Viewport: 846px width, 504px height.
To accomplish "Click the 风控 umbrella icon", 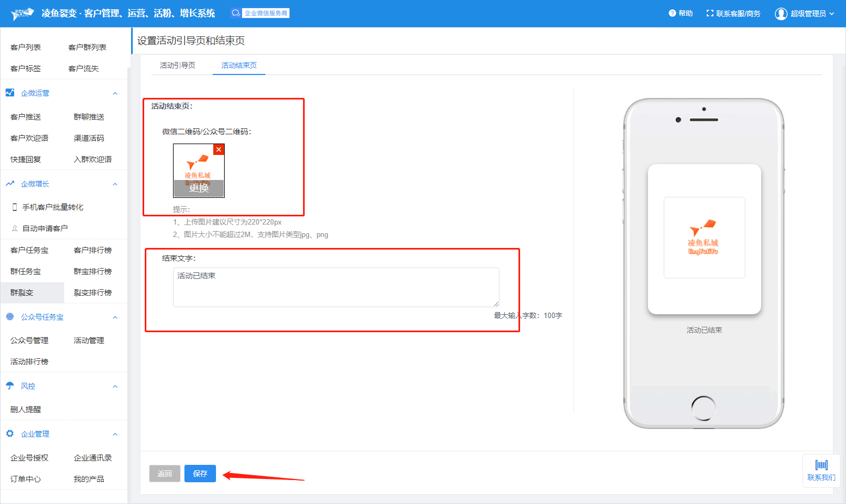I will point(10,385).
